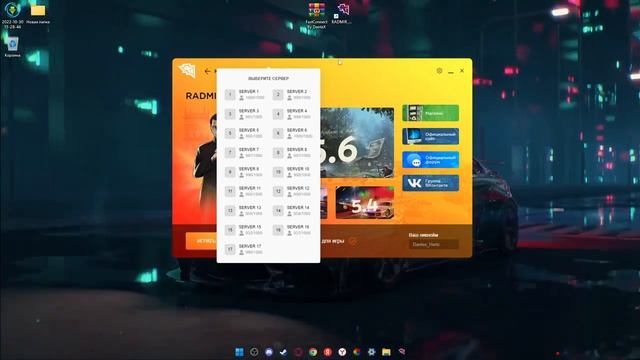Select the RADMIR desktop shortcut
This screenshot has height=360, width=640.
342,13
